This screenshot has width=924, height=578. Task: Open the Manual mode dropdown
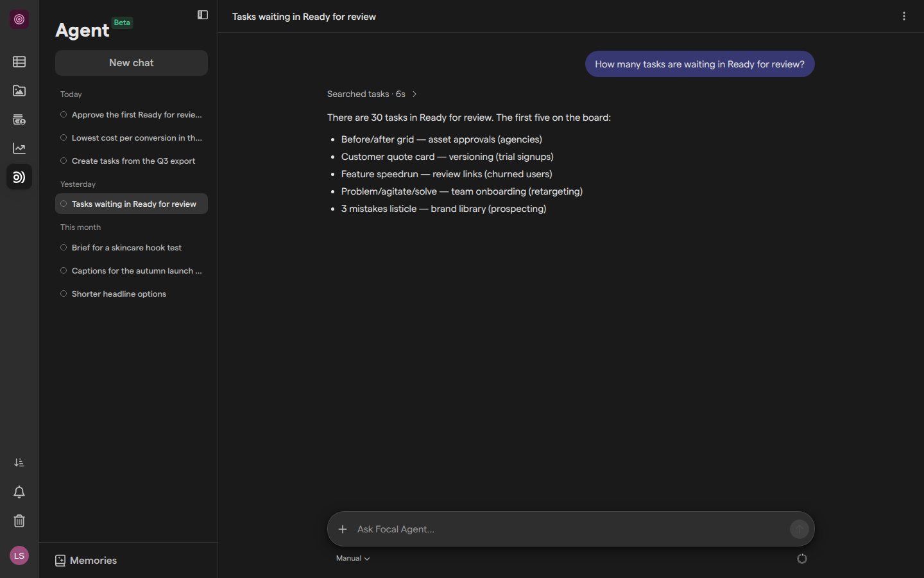point(353,558)
